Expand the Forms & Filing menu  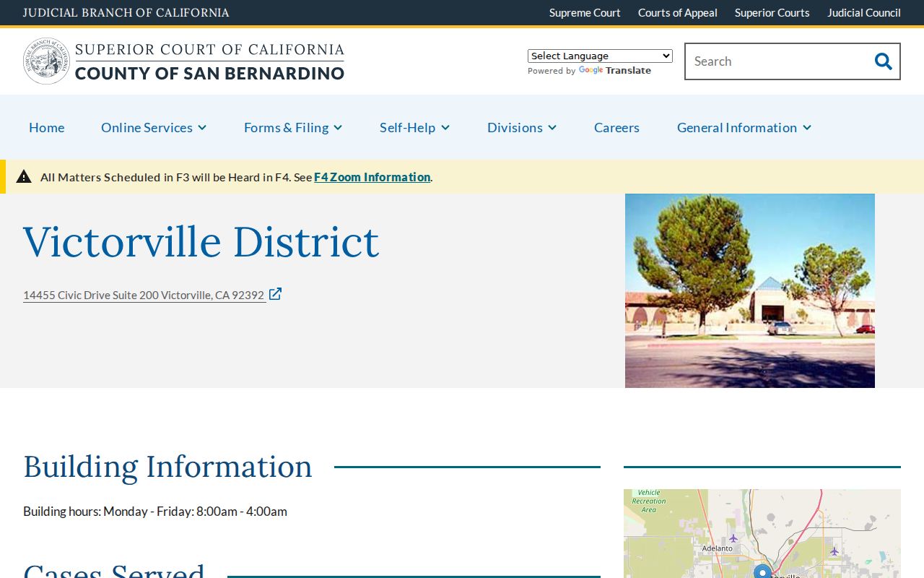pyautogui.click(x=293, y=127)
